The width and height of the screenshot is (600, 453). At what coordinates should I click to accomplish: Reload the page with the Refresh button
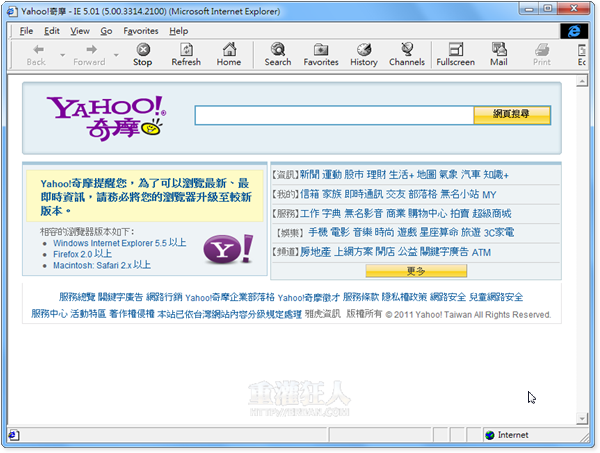[x=186, y=55]
